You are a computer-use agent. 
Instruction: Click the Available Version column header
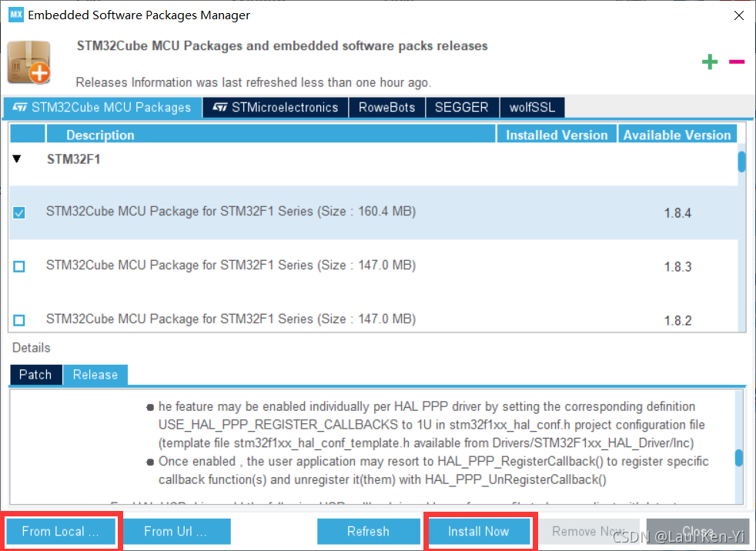click(677, 135)
